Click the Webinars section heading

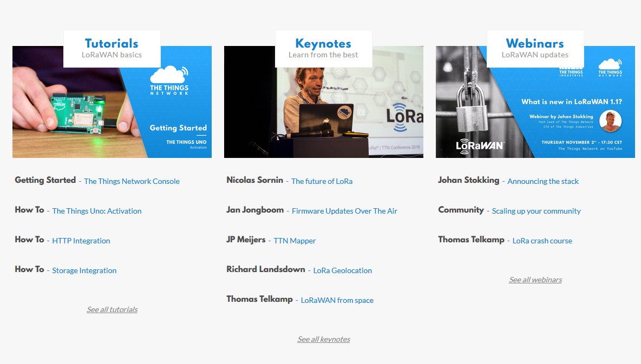(x=535, y=43)
